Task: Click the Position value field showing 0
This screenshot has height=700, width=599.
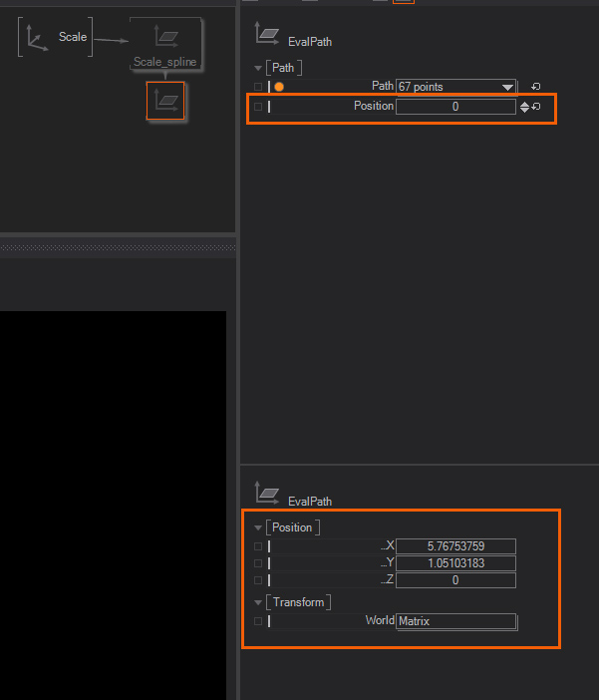Action: [x=455, y=107]
